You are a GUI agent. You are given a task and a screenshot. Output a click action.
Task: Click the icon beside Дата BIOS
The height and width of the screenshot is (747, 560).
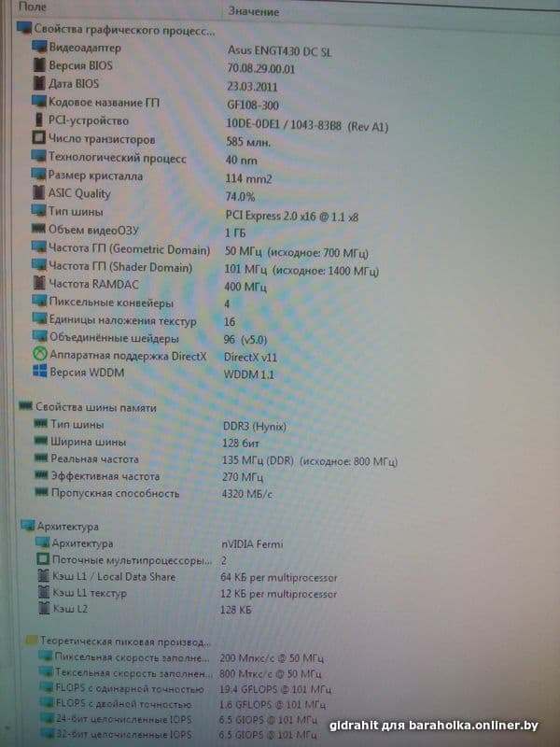tap(39, 83)
